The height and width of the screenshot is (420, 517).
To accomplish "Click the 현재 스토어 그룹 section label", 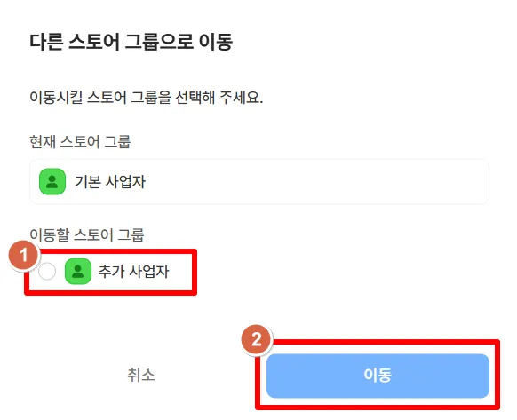I will click(x=80, y=142).
